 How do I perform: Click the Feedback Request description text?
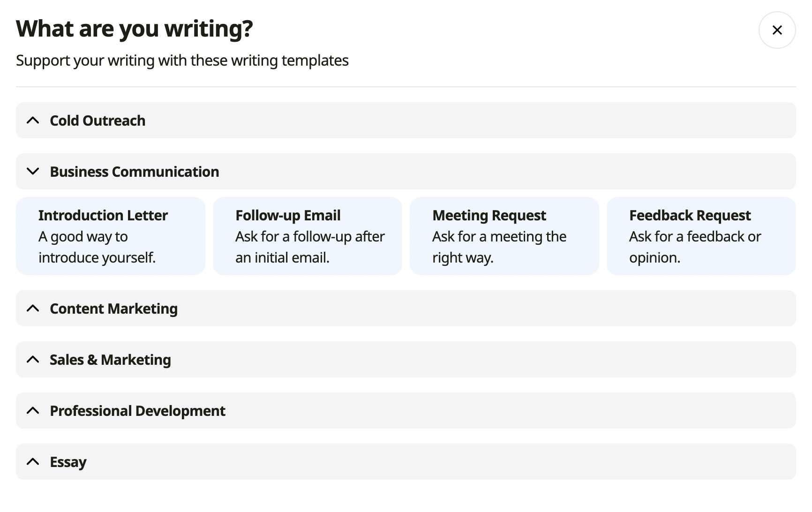695,247
